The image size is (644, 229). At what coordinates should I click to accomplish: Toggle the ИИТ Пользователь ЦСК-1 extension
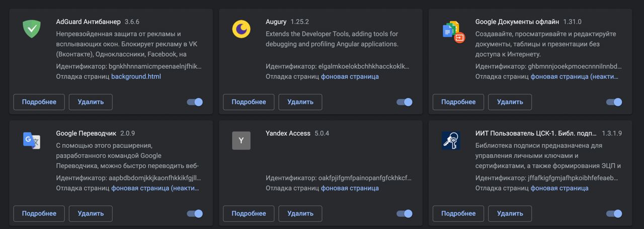coord(614,213)
